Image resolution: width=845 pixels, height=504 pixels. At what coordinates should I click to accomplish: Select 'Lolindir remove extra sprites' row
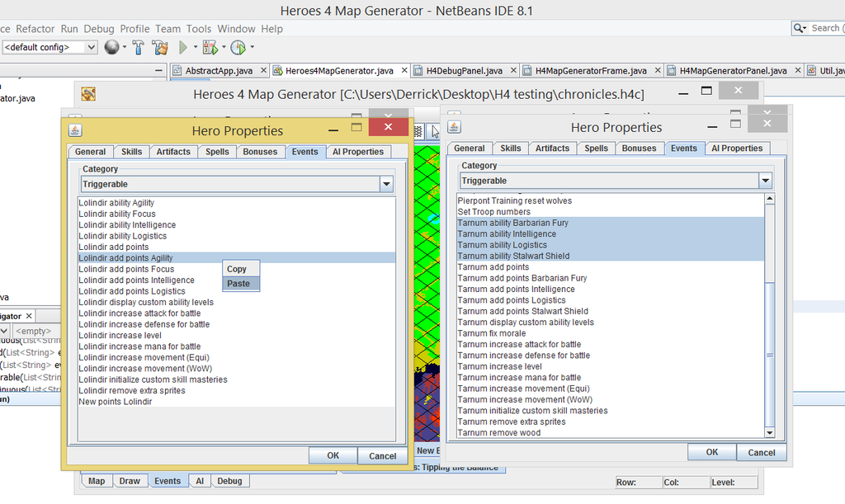point(237,390)
